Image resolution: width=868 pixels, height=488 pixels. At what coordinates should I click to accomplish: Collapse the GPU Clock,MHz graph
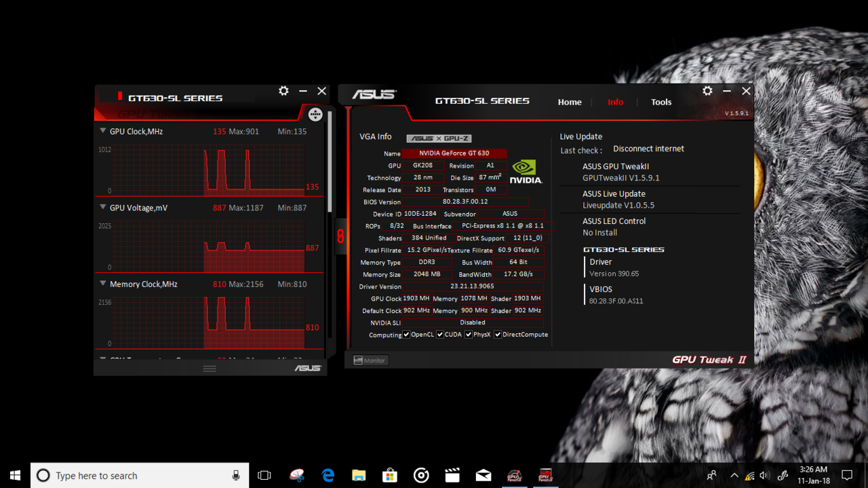(x=103, y=131)
